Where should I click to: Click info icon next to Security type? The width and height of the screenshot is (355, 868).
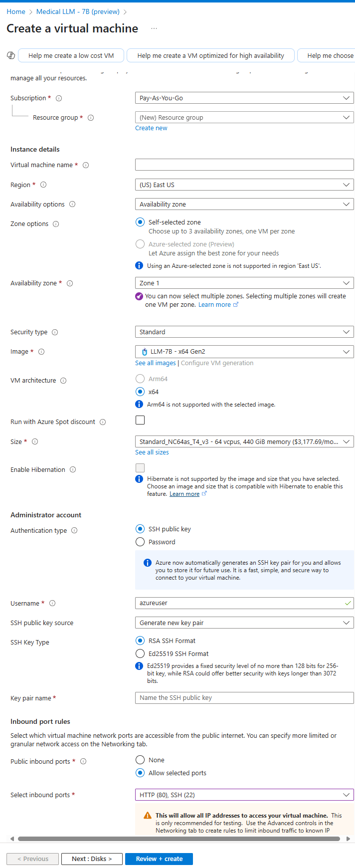(55, 332)
